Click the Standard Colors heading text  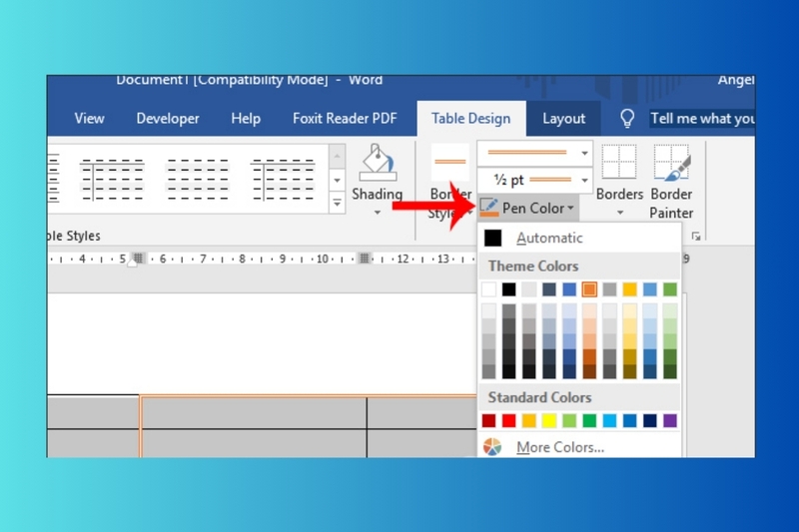coord(539,397)
